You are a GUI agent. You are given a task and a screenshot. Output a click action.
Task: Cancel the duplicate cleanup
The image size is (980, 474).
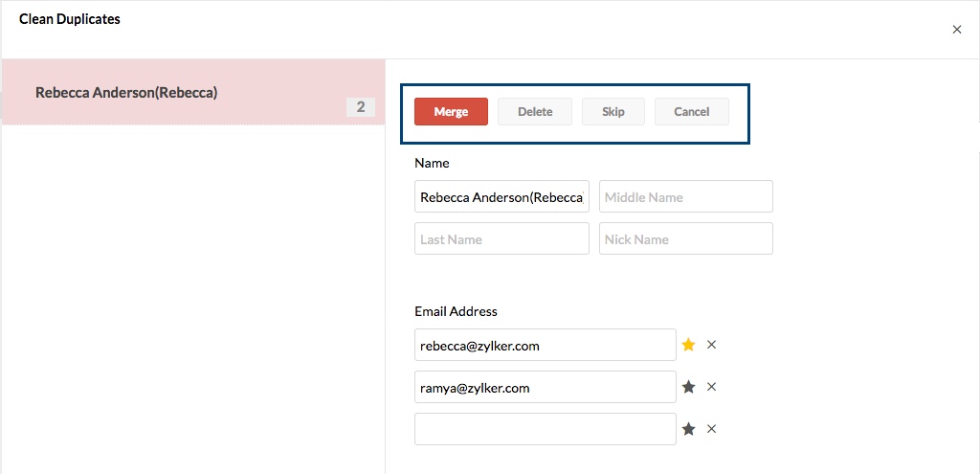coord(691,112)
